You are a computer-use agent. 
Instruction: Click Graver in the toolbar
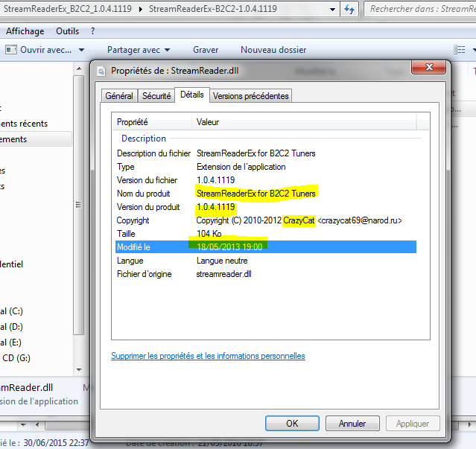tap(206, 50)
